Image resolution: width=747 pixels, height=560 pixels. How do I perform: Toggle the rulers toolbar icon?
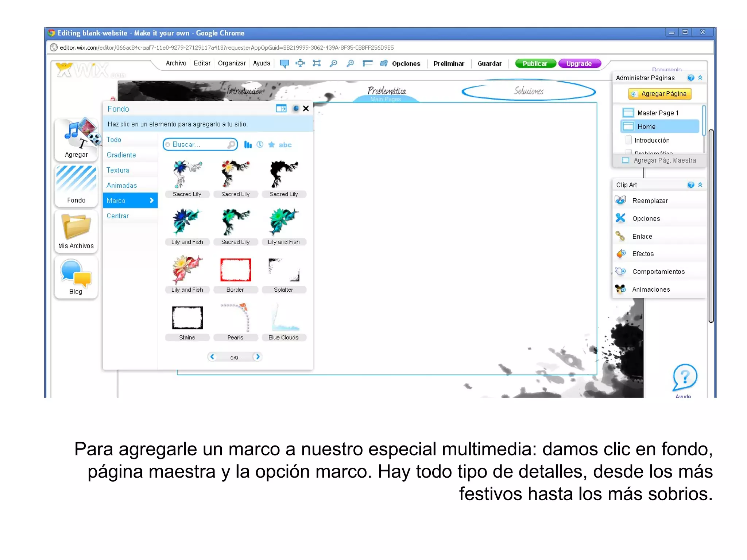tap(367, 63)
